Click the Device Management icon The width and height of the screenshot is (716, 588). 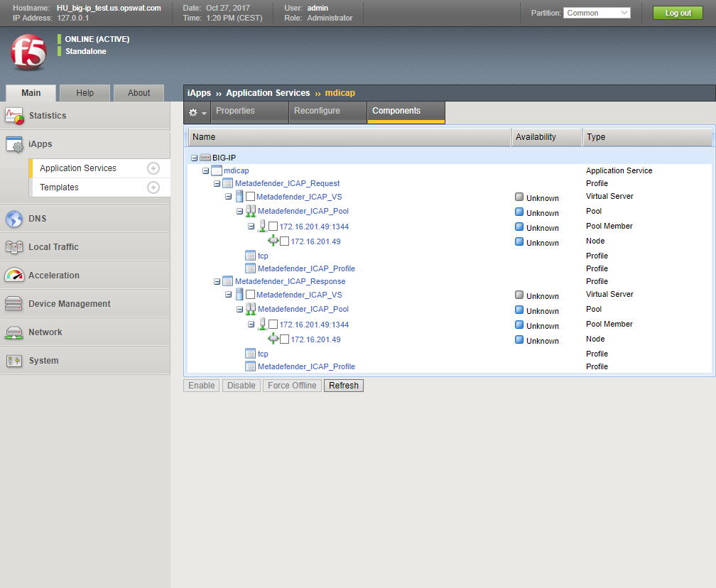coord(13,304)
